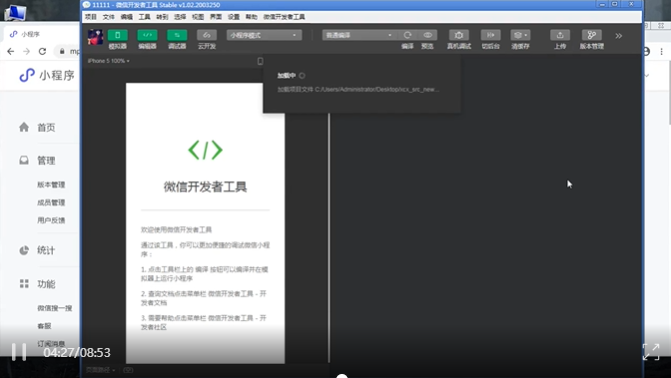Viewport: 671px width, 378px height.
Task: Open the 界面 menu
Action: coord(216,17)
